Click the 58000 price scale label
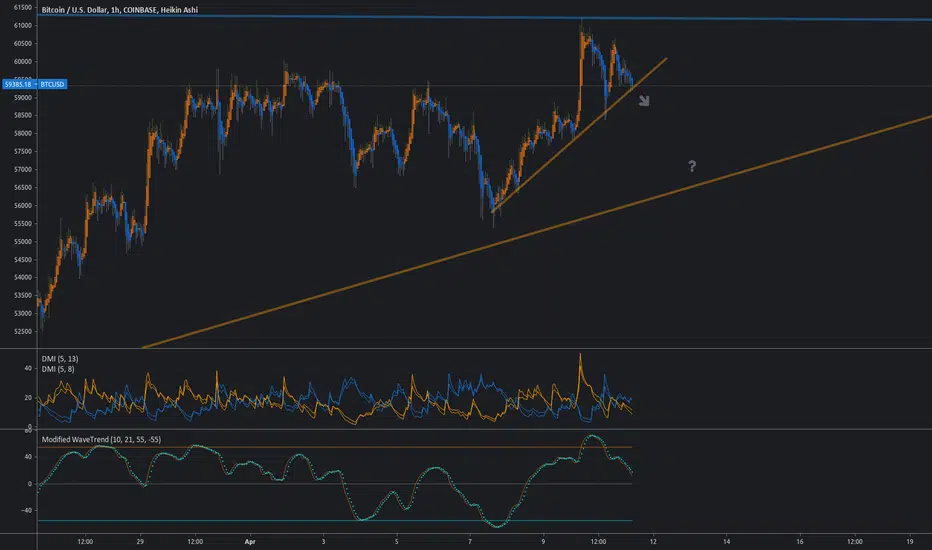This screenshot has width=932, height=550. [23, 134]
